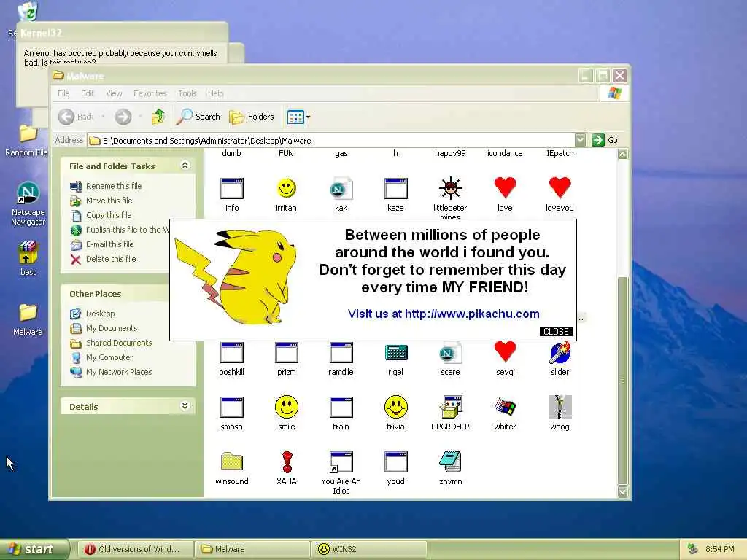Click the scroll down arrow in file list

pyautogui.click(x=623, y=491)
